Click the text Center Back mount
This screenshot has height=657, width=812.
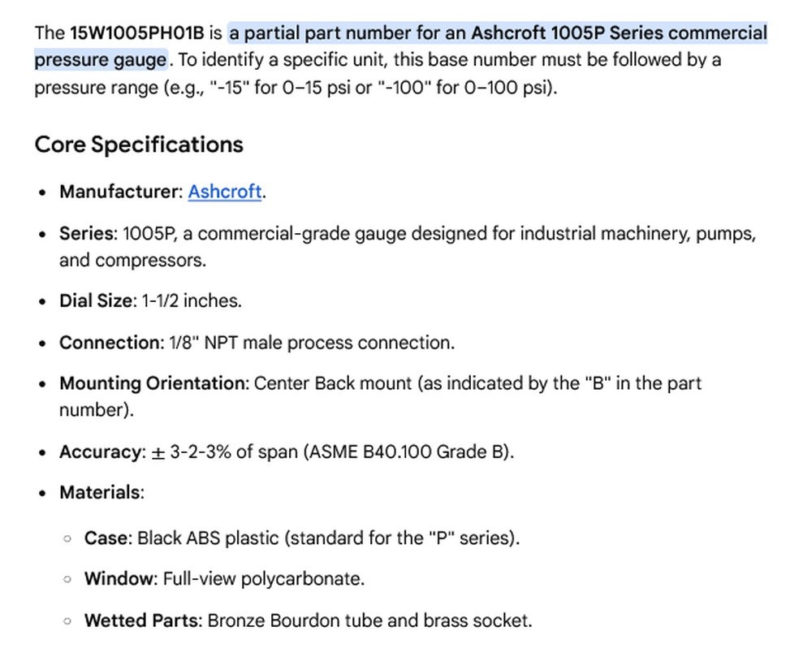pos(333,383)
